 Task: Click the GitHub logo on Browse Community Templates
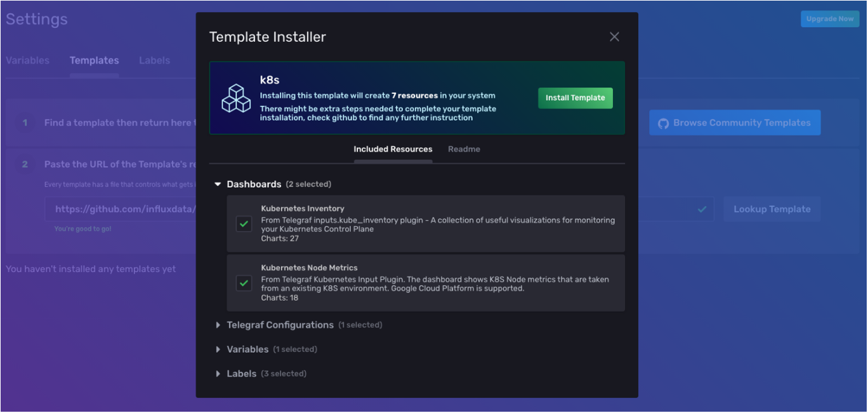[663, 122]
